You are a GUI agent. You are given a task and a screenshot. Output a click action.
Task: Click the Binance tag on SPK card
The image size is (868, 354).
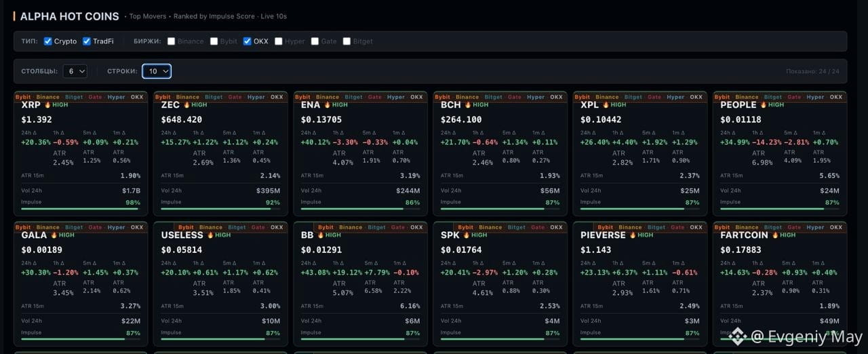[490, 227]
